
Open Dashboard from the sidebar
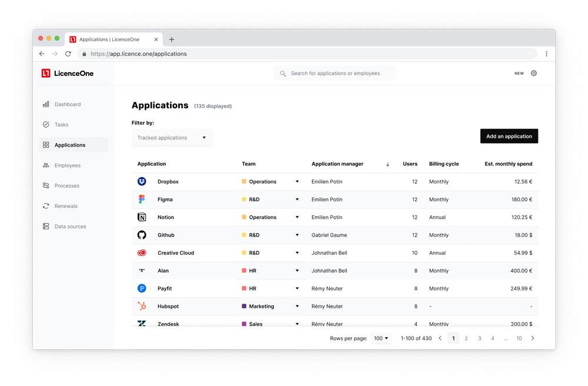click(73, 104)
